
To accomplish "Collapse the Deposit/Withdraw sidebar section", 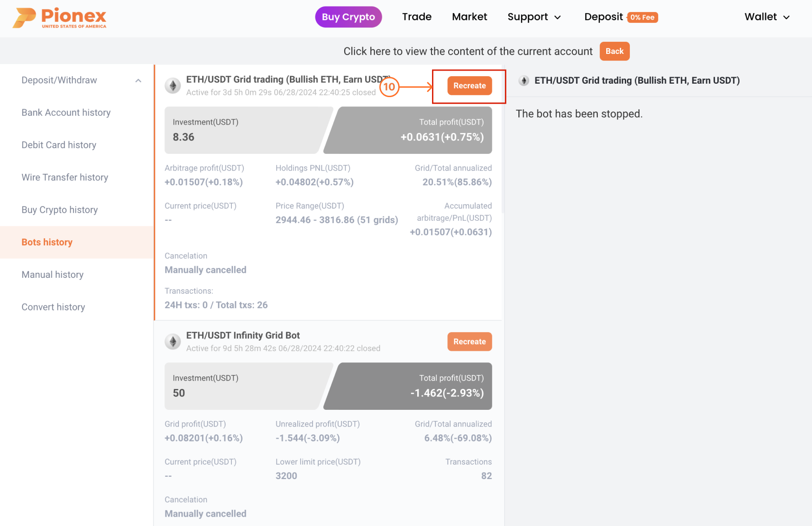I will pyautogui.click(x=138, y=80).
